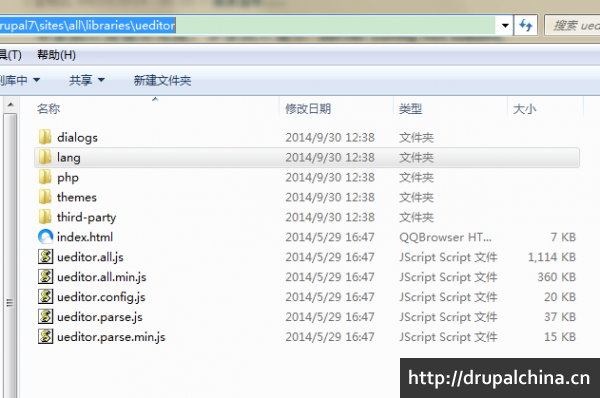
Task: Click the script icon of ueditor.parse.js
Action: pos(46,316)
